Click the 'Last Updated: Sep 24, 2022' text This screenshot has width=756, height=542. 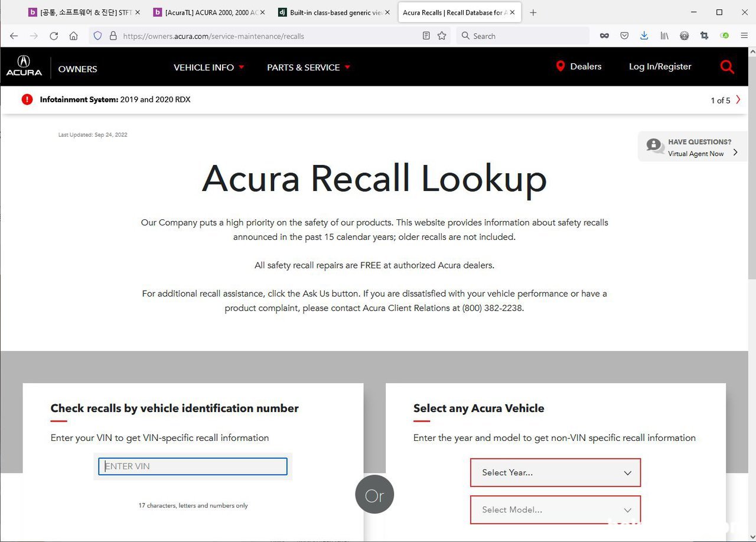click(x=93, y=135)
